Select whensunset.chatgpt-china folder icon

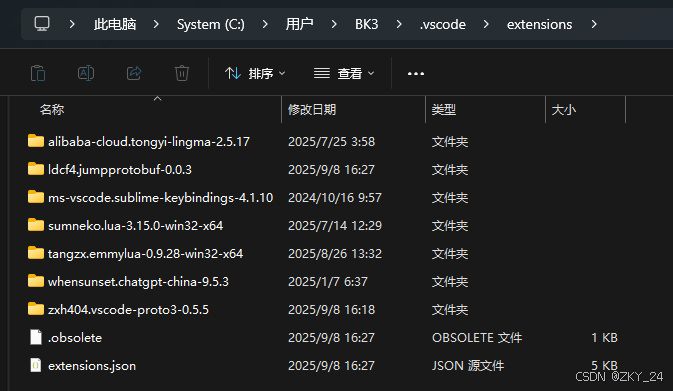click(x=36, y=281)
